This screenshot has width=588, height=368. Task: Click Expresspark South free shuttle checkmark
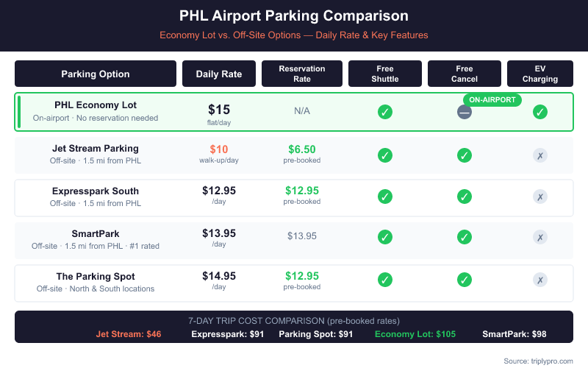385,197
